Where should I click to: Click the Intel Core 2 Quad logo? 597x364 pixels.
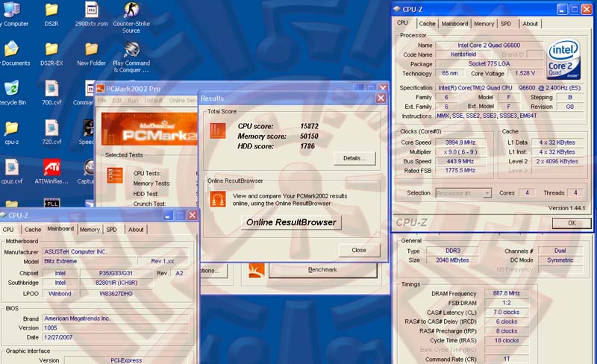pos(563,59)
